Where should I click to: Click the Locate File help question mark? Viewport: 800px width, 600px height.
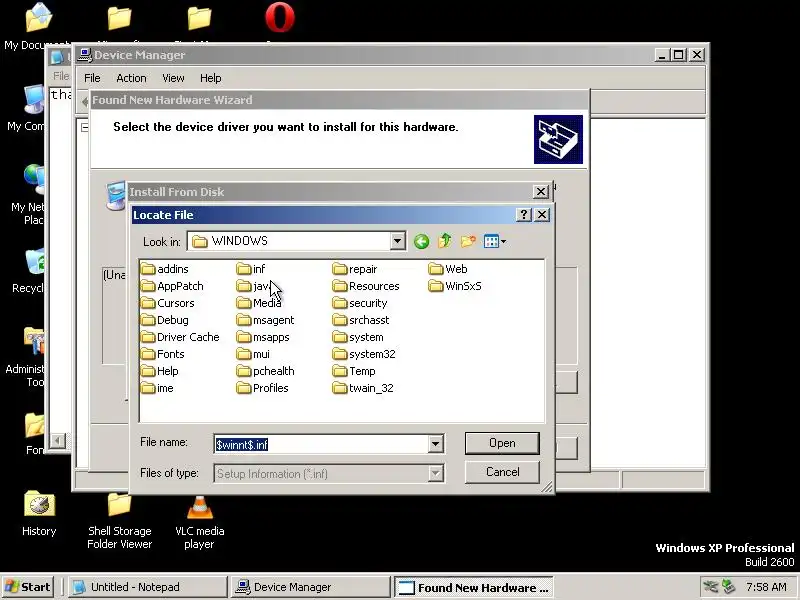[x=523, y=215]
